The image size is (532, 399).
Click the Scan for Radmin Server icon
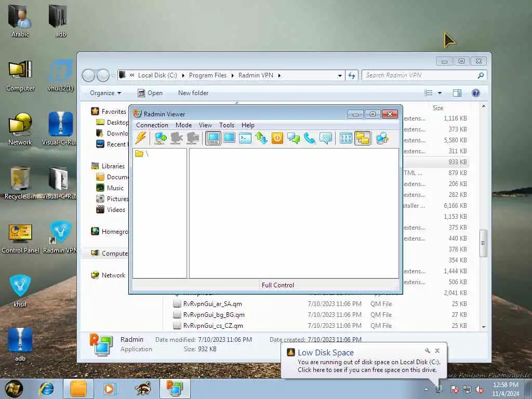382,138
